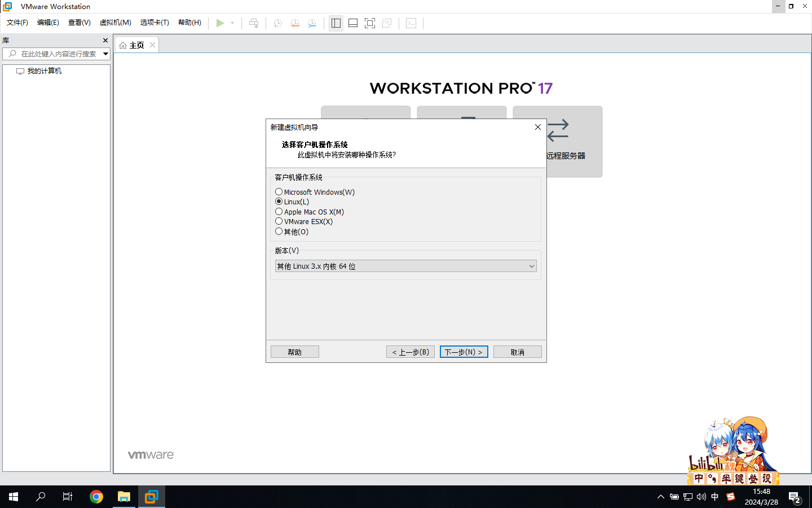Image resolution: width=812 pixels, height=508 pixels.
Task: Open the Linux version dropdown
Action: pos(405,266)
